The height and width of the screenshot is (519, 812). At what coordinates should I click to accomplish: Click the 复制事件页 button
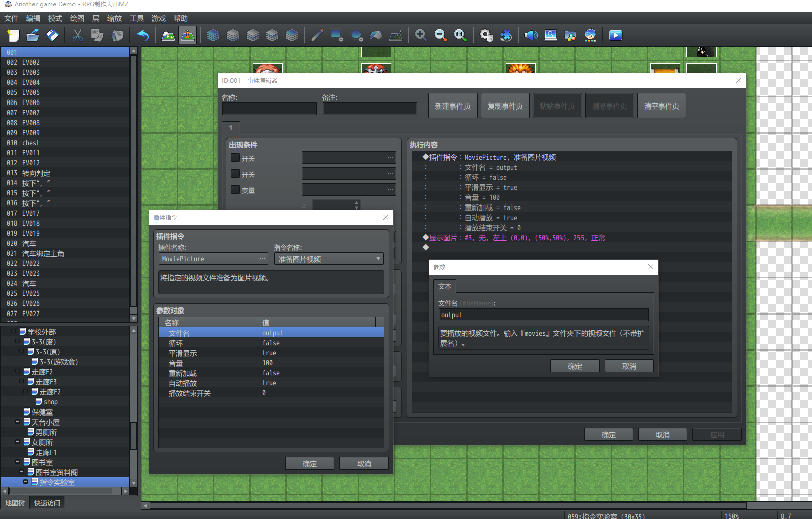pos(505,106)
